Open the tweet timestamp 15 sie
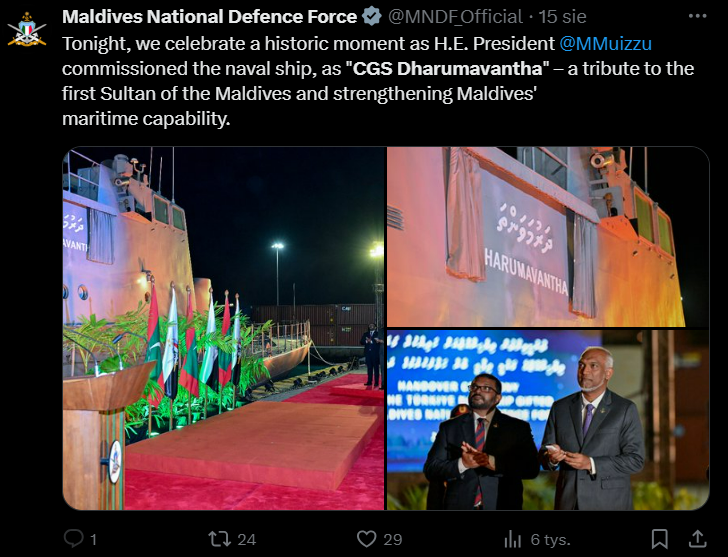 click(562, 17)
